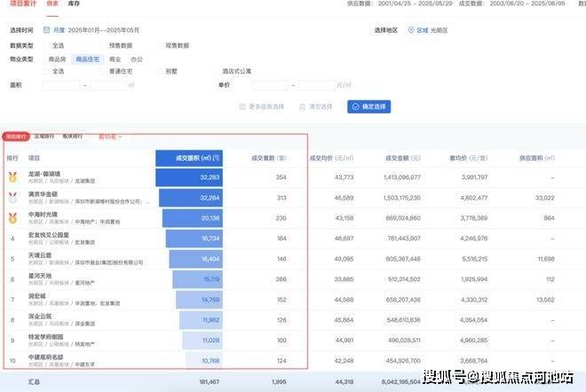Click the medal icon for 满京华金硕
The width and height of the screenshot is (586, 392).
coord(12,198)
